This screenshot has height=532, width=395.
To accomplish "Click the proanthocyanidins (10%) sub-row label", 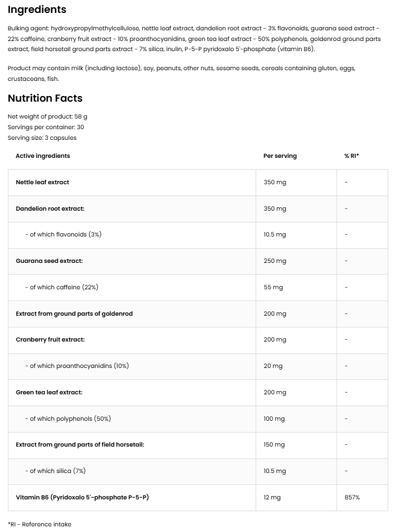I will pos(76,366).
